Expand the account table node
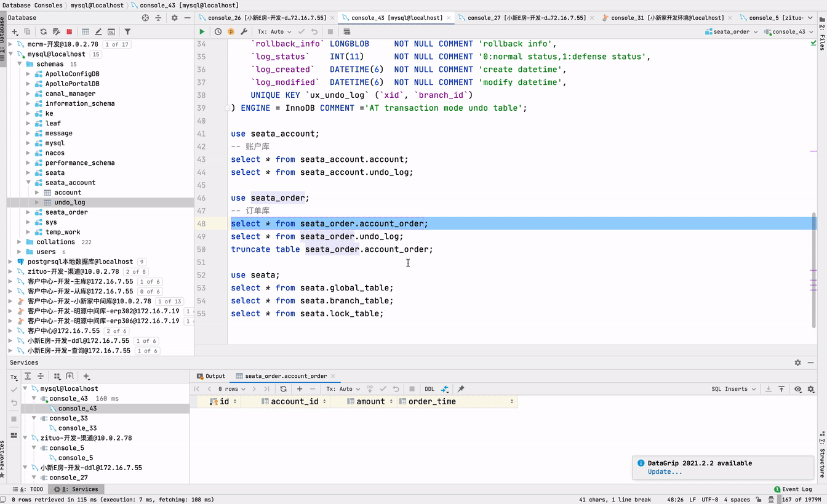The height and width of the screenshot is (504, 827). tap(37, 193)
